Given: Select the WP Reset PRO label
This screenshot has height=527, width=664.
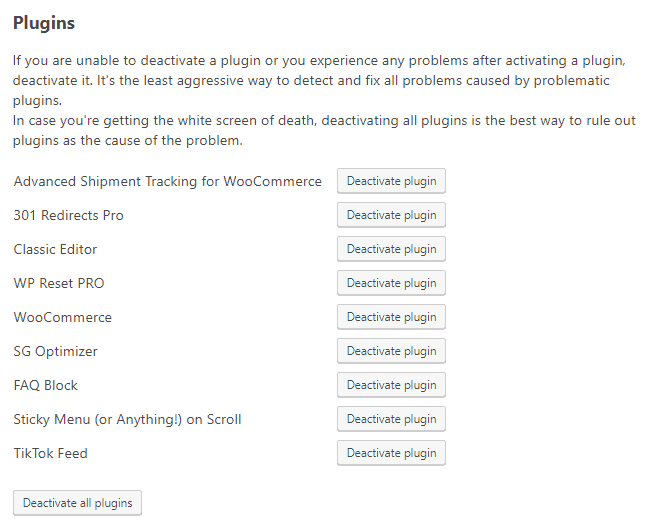Looking at the screenshot, I should [x=59, y=283].
